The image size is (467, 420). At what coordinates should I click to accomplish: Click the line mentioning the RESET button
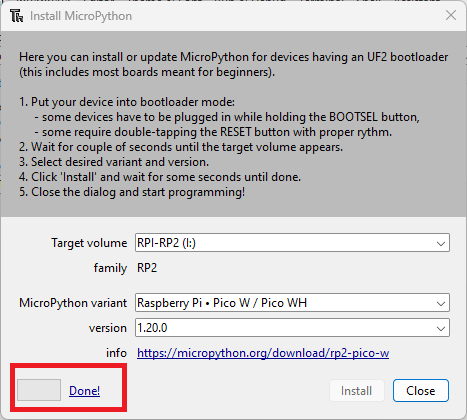(x=213, y=132)
